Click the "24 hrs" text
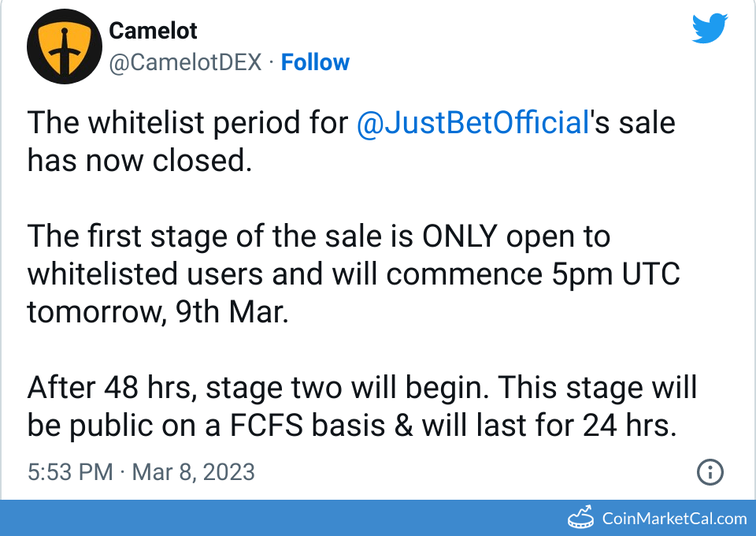 click(628, 426)
